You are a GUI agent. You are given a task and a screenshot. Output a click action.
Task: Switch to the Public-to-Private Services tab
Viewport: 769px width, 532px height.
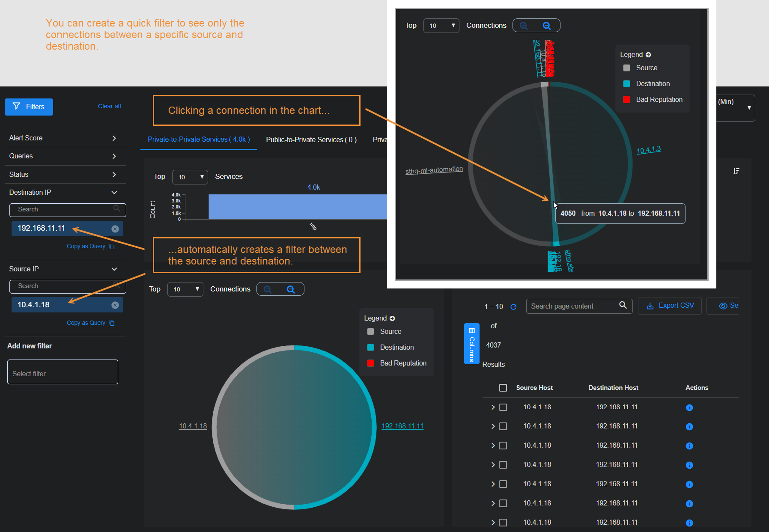pos(311,140)
